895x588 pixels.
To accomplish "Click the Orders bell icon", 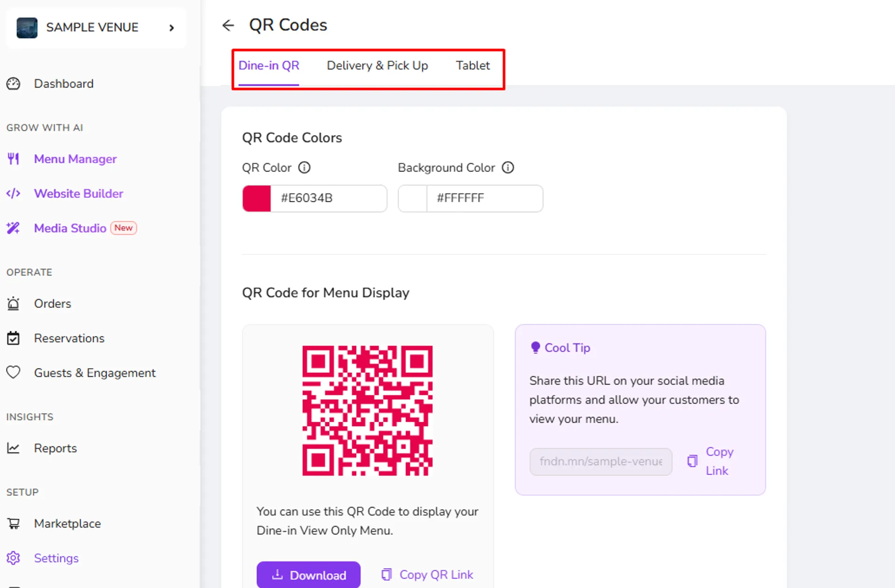I will tap(14, 303).
